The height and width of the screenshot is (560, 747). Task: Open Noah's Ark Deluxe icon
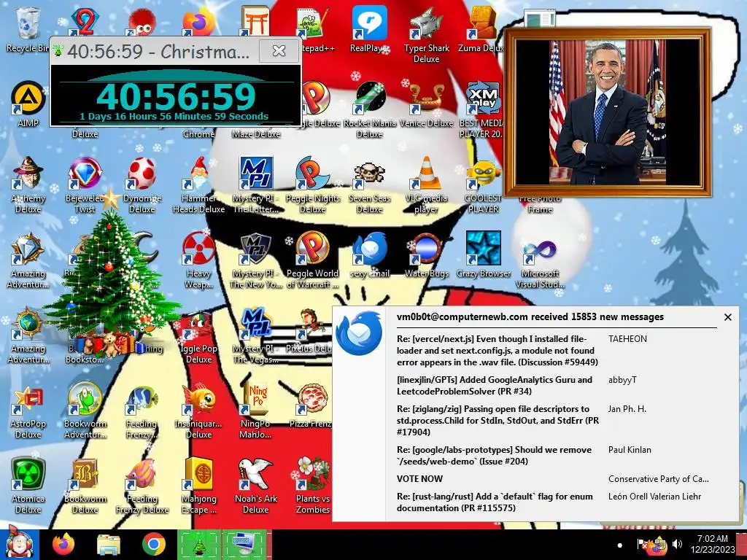click(x=256, y=486)
